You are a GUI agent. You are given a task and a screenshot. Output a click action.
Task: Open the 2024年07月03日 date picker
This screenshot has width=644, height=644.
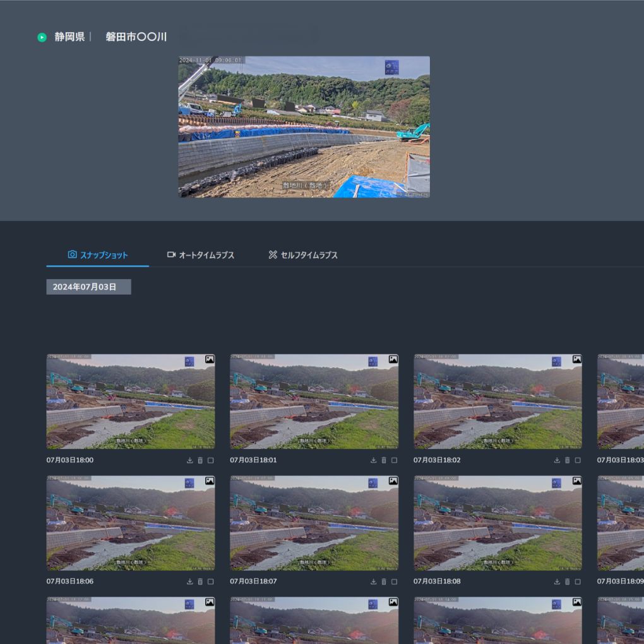pyautogui.click(x=88, y=287)
